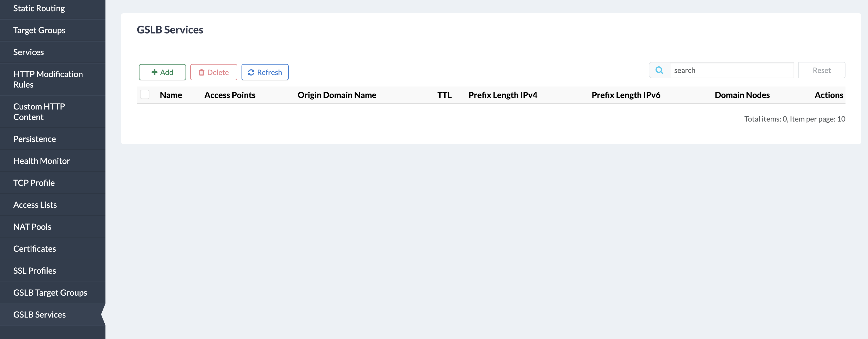Go to Services sidebar item
This screenshot has width=868, height=339.
click(29, 52)
